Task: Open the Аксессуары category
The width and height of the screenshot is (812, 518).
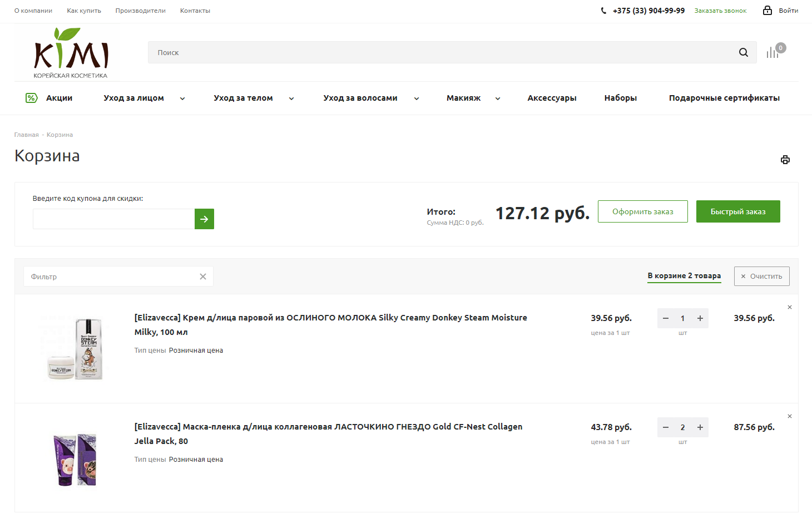Action: 552,98
